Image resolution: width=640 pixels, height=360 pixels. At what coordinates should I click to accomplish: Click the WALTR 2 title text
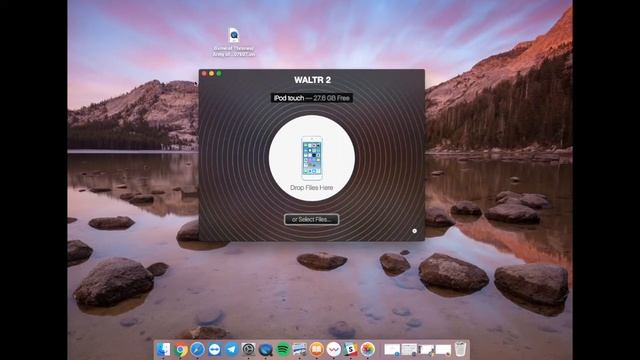pos(312,80)
